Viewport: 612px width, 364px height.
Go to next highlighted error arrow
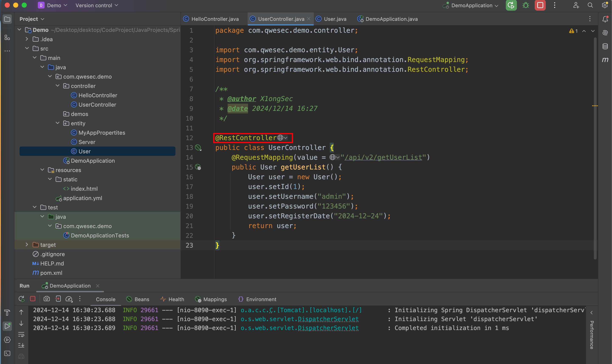pos(593,31)
